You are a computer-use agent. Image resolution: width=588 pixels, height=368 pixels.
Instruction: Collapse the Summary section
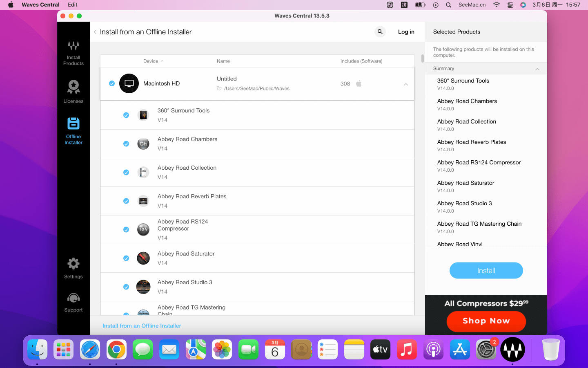[537, 69]
